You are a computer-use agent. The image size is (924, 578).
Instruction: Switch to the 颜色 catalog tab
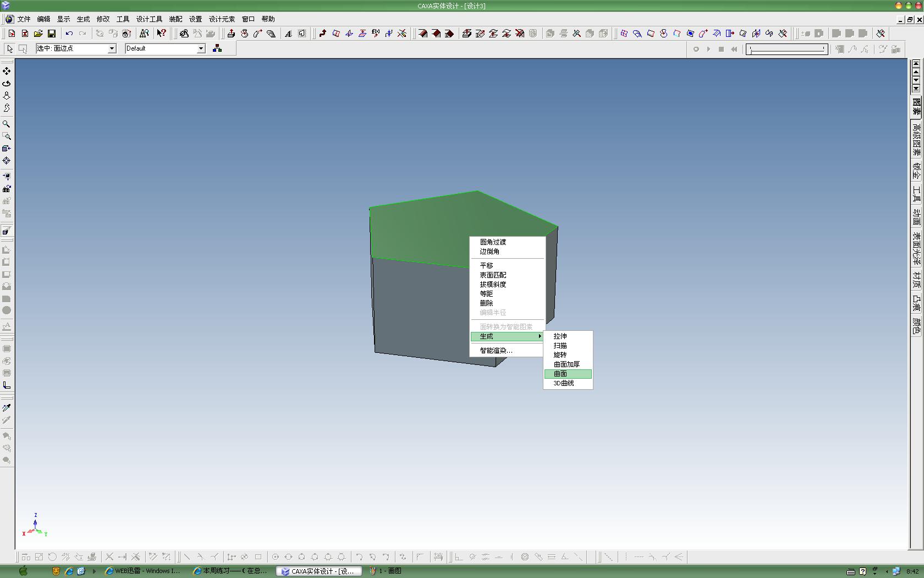click(916, 326)
